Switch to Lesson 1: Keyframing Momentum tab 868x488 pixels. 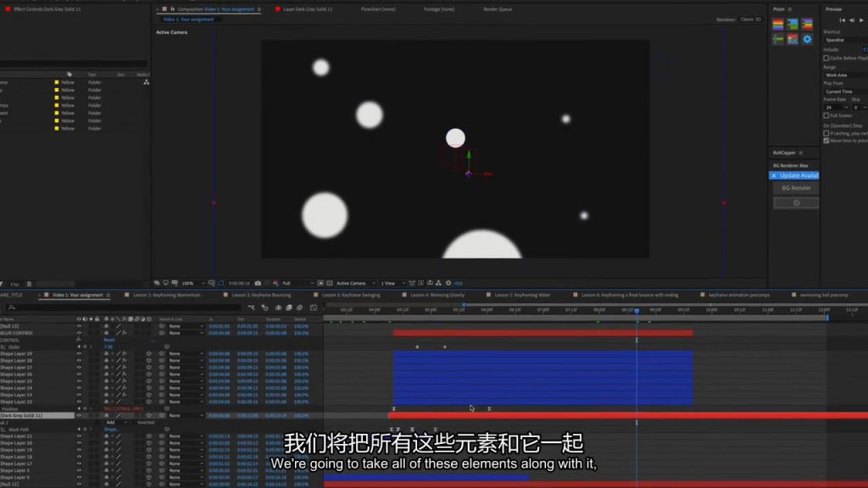click(167, 296)
